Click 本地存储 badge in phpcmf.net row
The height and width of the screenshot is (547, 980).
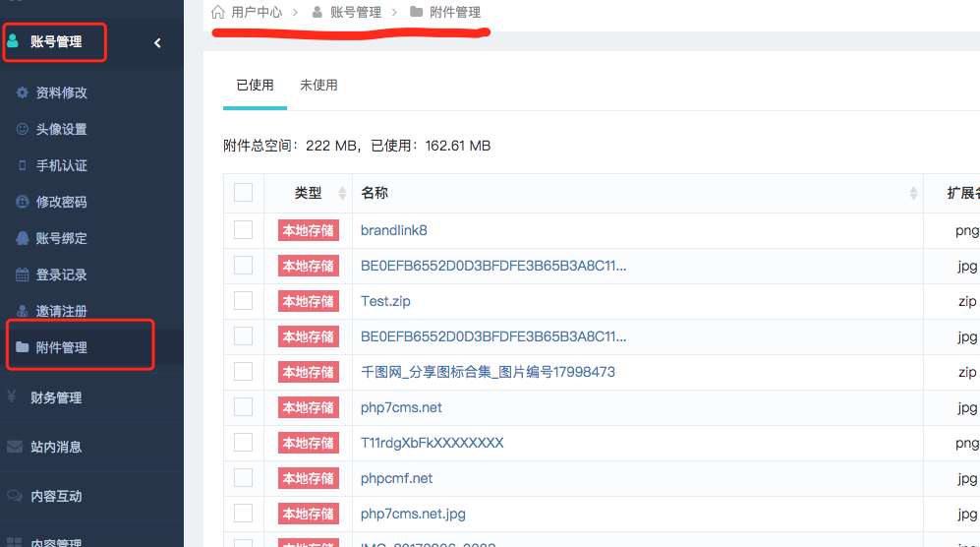(x=309, y=478)
